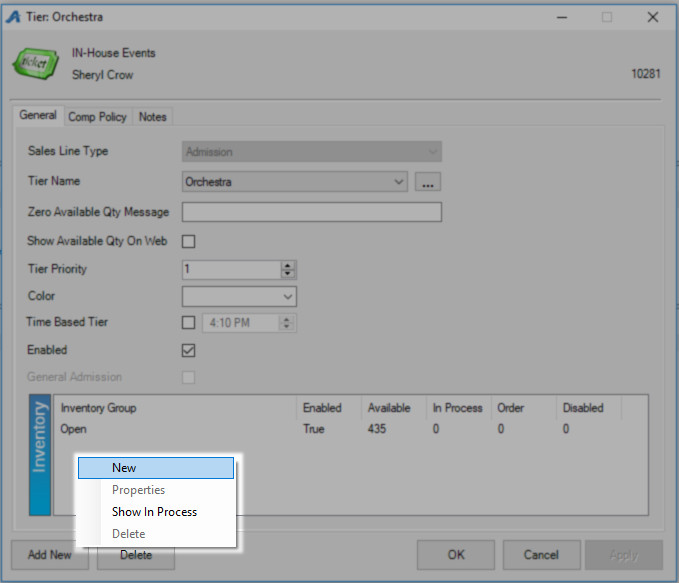Switch to the Notes tab

[x=152, y=117]
